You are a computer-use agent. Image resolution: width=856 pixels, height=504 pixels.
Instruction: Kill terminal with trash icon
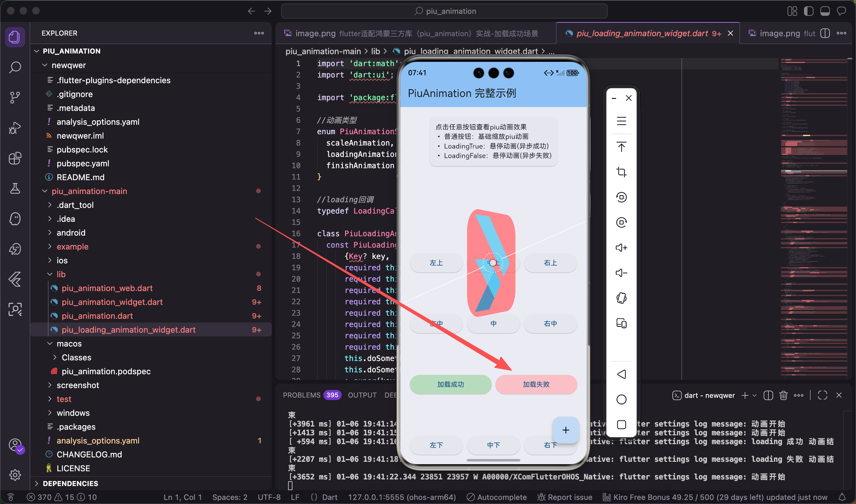pyautogui.click(x=783, y=395)
